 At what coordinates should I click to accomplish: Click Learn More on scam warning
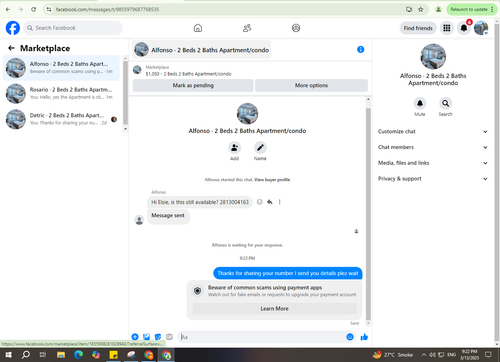(274, 309)
